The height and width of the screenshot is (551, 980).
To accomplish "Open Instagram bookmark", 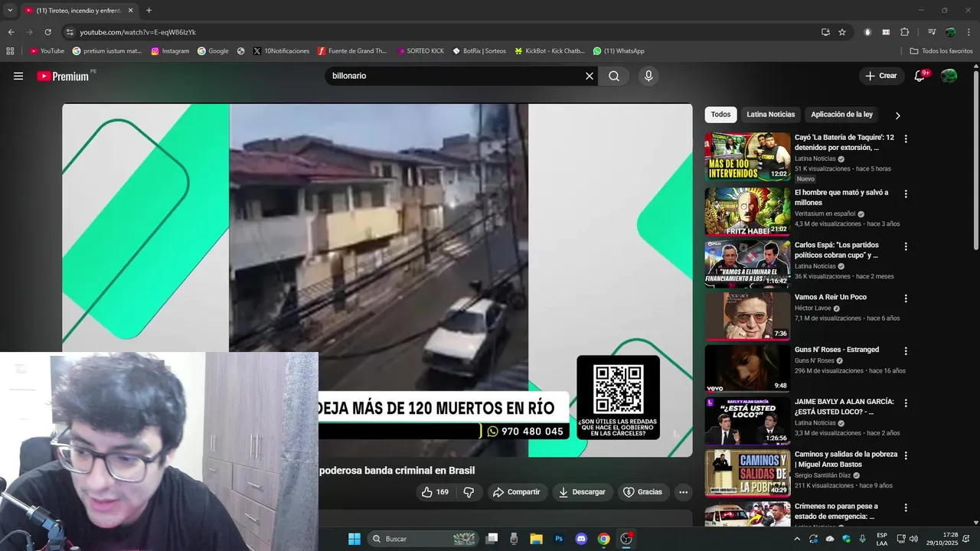I will pyautogui.click(x=170, y=51).
